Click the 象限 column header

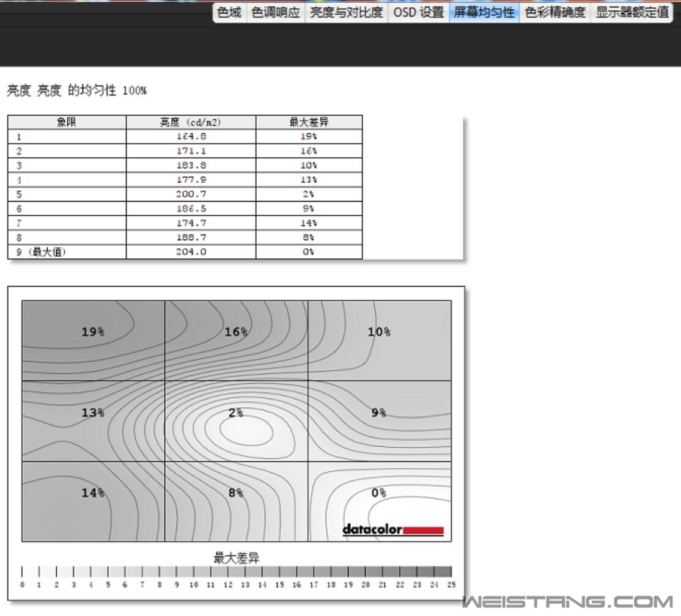67,122
